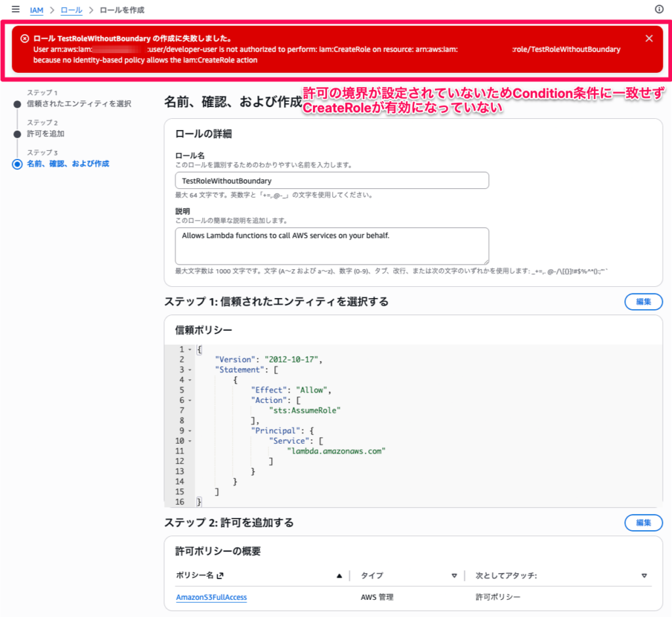Dismiss the red error banner
The width and height of the screenshot is (672, 617).
click(x=649, y=38)
